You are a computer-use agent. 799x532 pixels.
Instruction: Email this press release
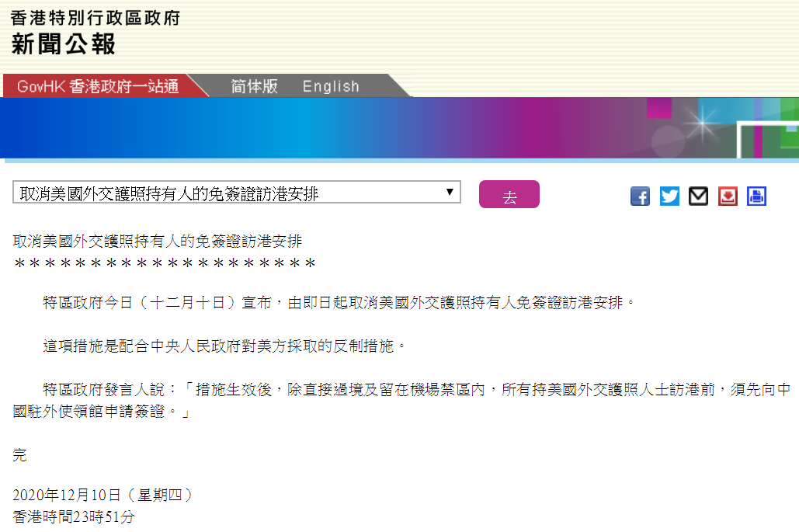click(x=697, y=196)
